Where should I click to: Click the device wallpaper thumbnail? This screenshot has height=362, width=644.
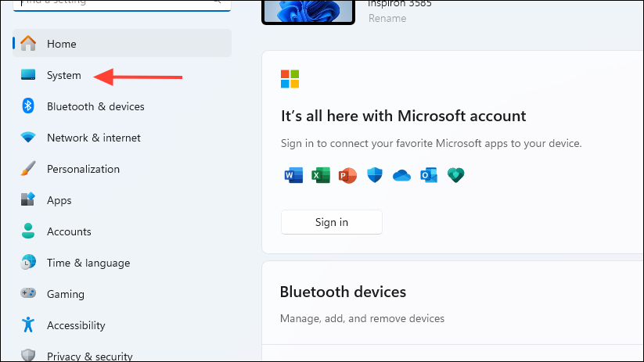pos(308,12)
